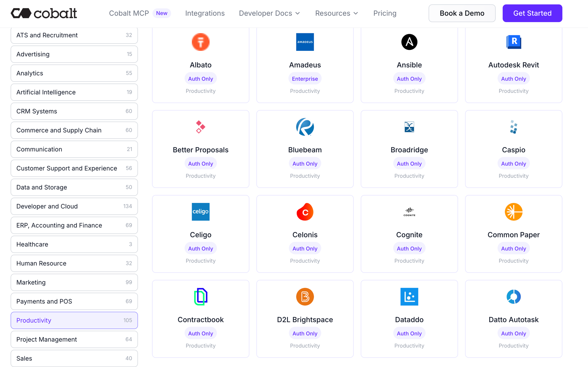This screenshot has height=367, width=588.
Task: Filter by CRM Systems category
Action: coord(74,111)
